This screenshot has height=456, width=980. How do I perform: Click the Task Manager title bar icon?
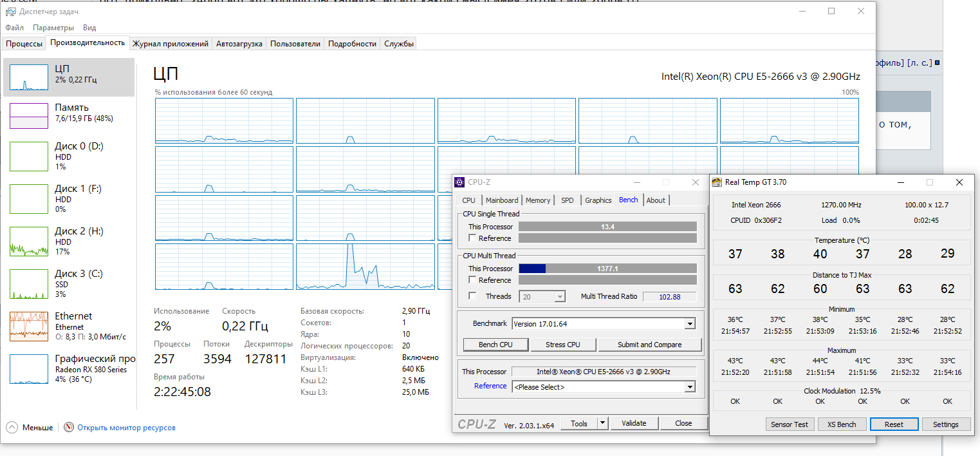click(x=10, y=12)
